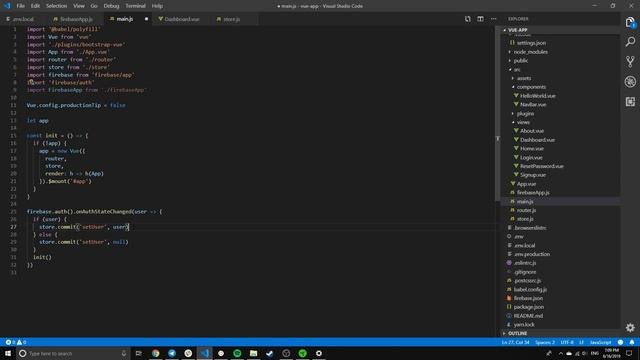Open errors and warnings in the status bar

(16, 342)
